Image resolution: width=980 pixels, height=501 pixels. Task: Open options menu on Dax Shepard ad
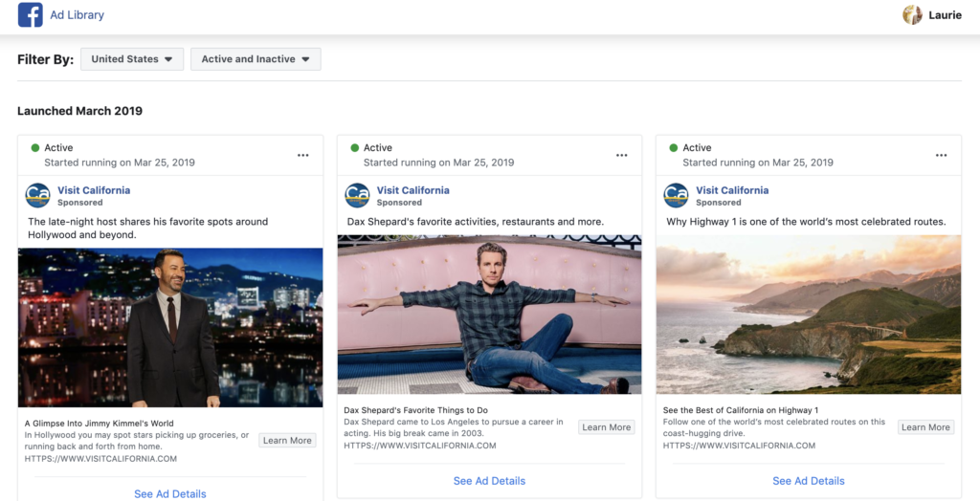pyautogui.click(x=622, y=155)
